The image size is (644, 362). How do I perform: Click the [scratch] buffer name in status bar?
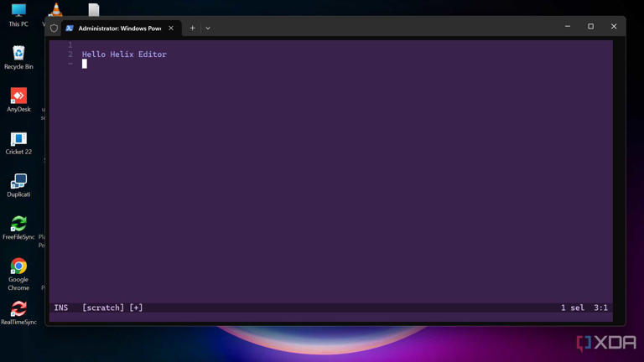102,308
